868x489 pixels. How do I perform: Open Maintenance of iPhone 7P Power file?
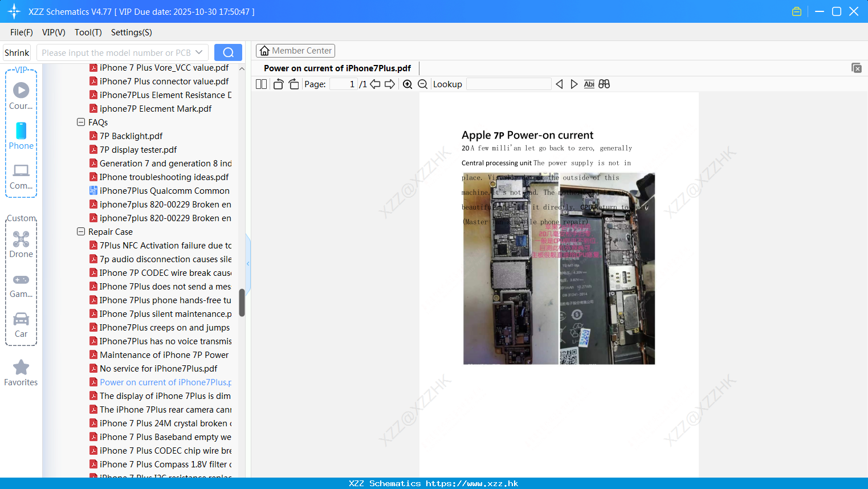[164, 354]
